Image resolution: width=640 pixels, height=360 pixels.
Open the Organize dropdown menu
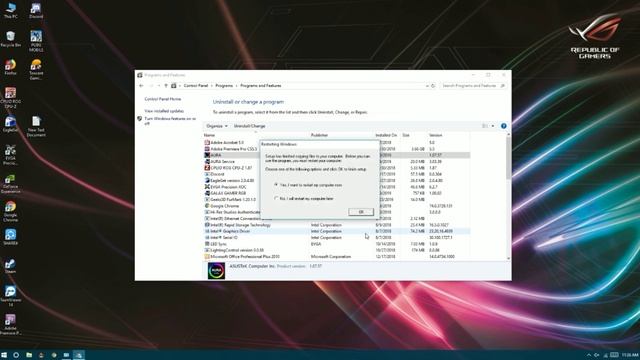tap(217, 126)
